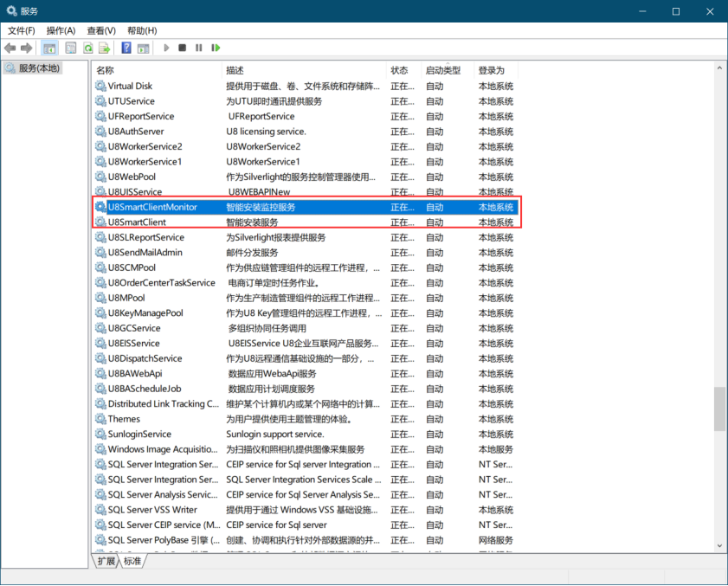Click the scrollbar up arrow
The width and height of the screenshot is (728, 586).
pos(719,68)
